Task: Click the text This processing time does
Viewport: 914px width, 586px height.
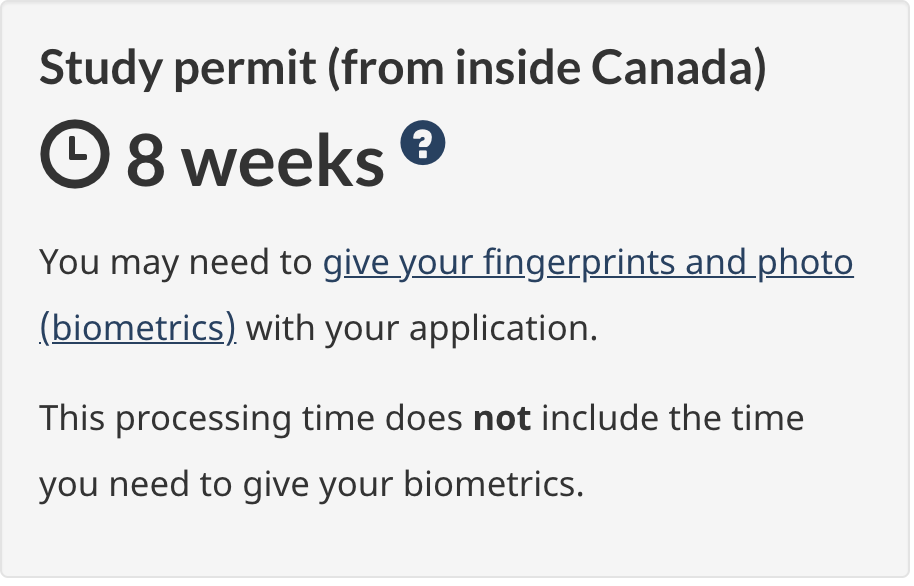Action: (251, 418)
